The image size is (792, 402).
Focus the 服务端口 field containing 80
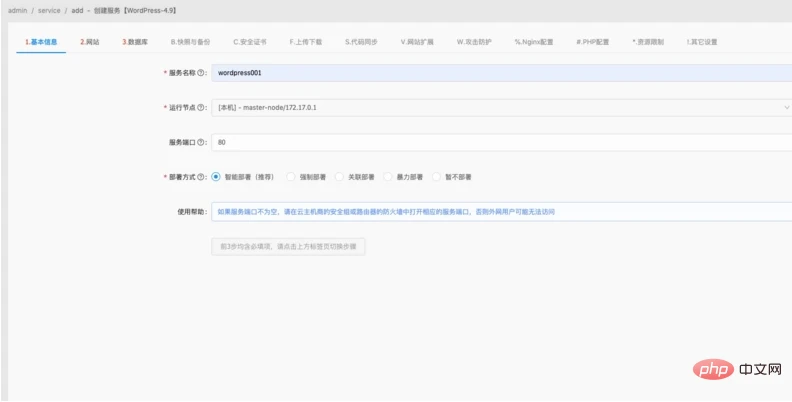point(502,142)
